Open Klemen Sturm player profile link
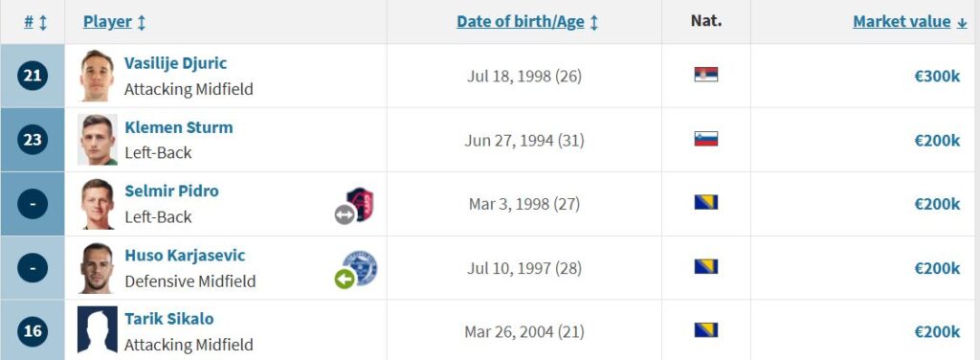The width and height of the screenshot is (980, 360). (x=179, y=127)
